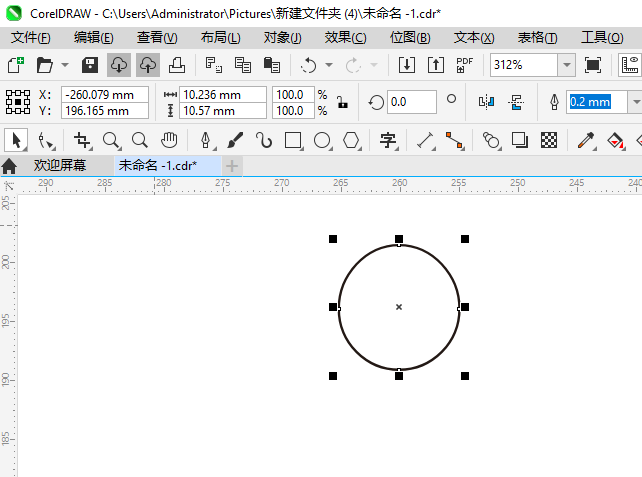The image size is (642, 477).
Task: Select the Connector tool
Action: tap(454, 140)
